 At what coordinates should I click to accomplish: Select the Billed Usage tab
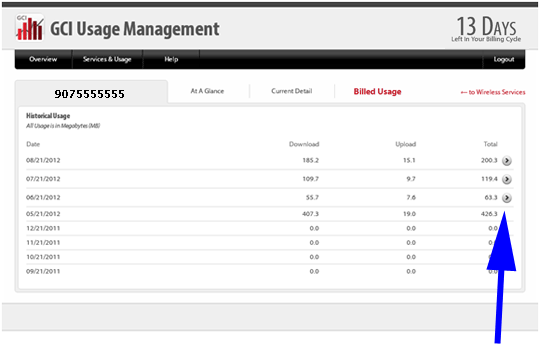(377, 92)
